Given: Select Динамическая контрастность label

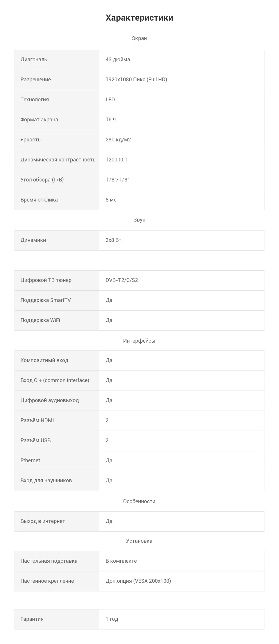Looking at the screenshot, I should tap(58, 160).
